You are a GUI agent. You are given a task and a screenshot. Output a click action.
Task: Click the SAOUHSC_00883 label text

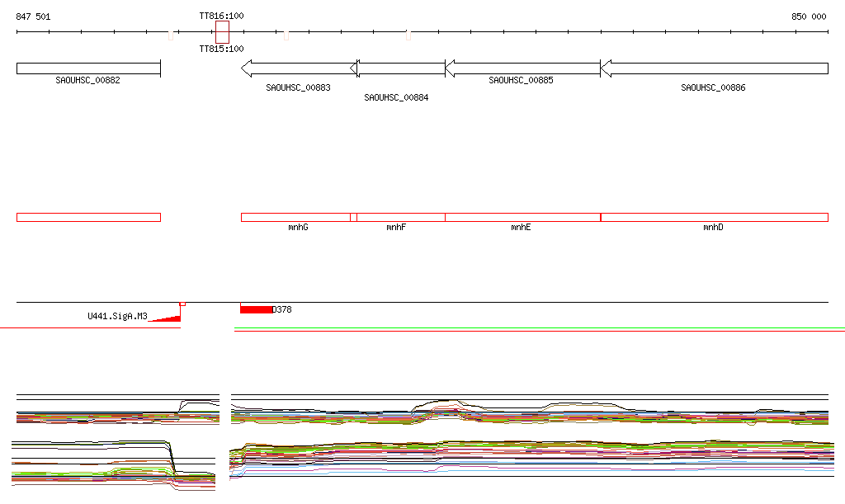[298, 87]
